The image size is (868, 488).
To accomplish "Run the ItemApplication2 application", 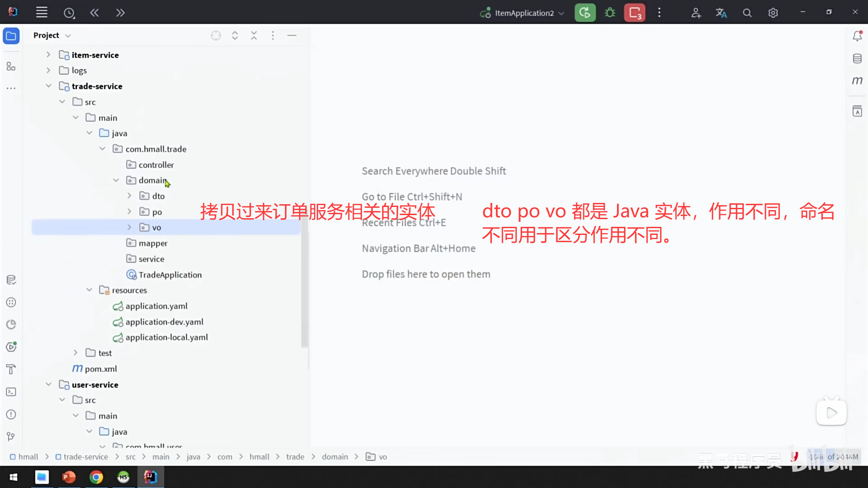I will [x=585, y=12].
